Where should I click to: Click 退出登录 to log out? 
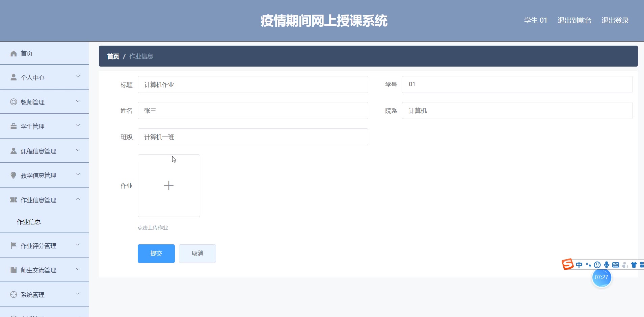(x=615, y=20)
